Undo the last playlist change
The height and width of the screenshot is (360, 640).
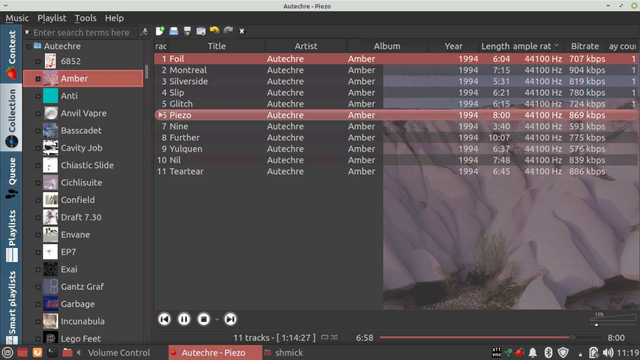[214, 31]
